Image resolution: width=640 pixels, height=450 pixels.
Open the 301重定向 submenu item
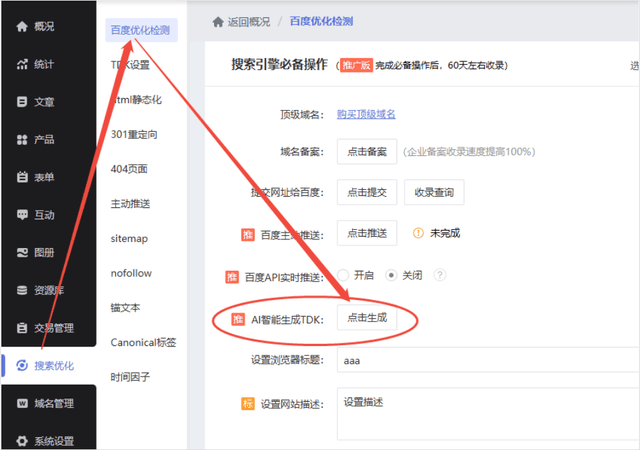pos(133,134)
